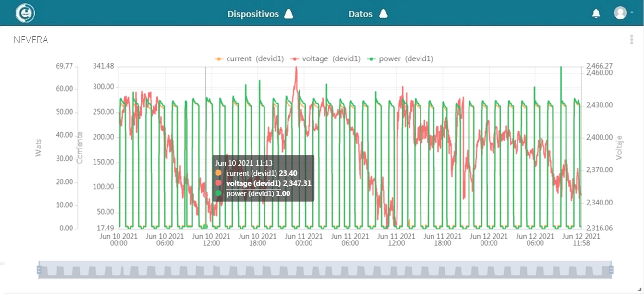644x294 pixels.
Task: Click the 'Jun 10 2021 12:00' x-axis label
Action: (211, 240)
